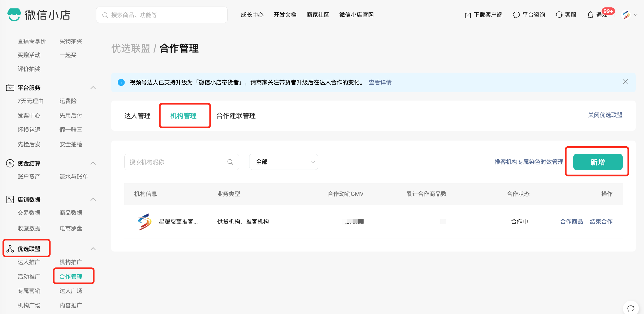644x314 pixels.
Task: Click the 星耀裂变推客 institution logo
Action: 145,222
